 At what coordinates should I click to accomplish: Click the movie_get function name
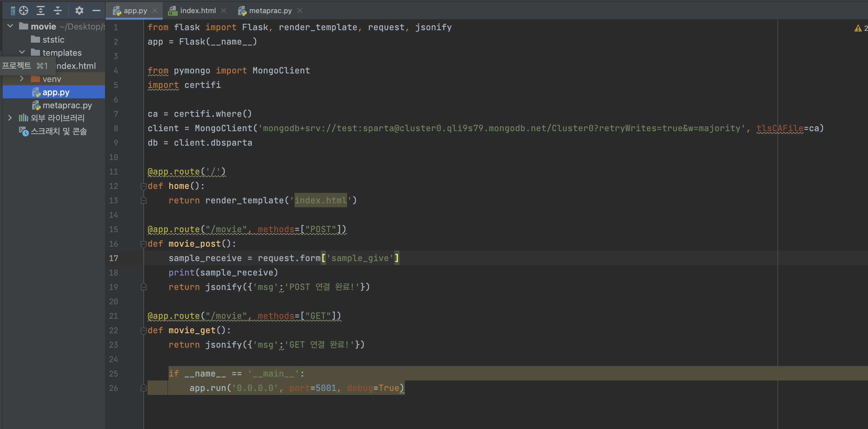coord(192,331)
